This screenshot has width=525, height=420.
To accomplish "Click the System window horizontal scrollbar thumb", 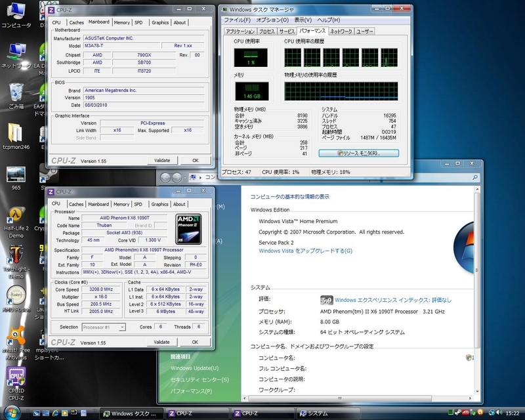I will 340,398.
